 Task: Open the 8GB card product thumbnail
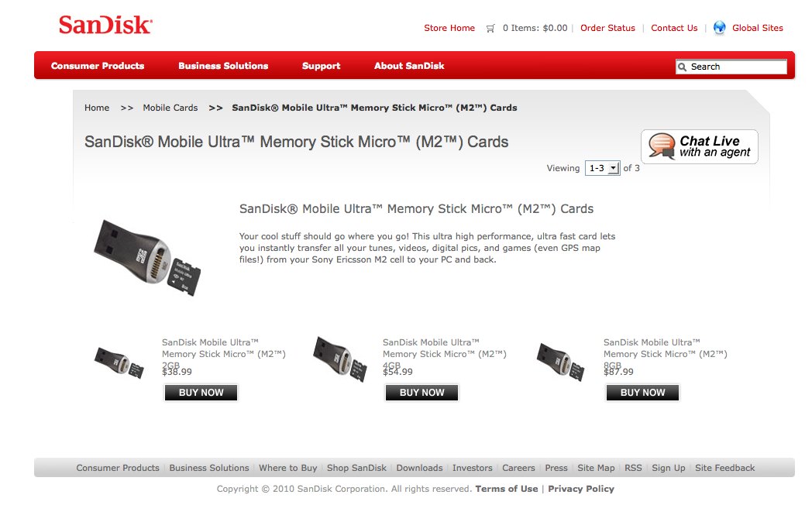(560, 361)
